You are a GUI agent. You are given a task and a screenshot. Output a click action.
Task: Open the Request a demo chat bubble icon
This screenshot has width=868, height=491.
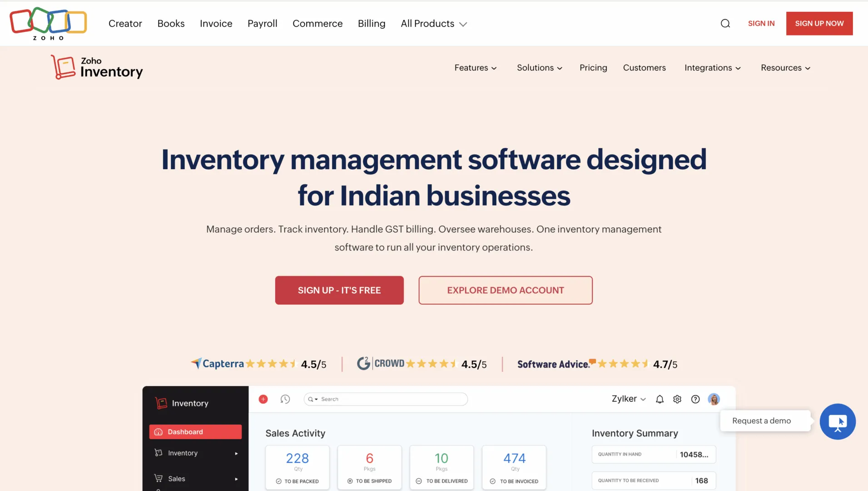[838, 421]
